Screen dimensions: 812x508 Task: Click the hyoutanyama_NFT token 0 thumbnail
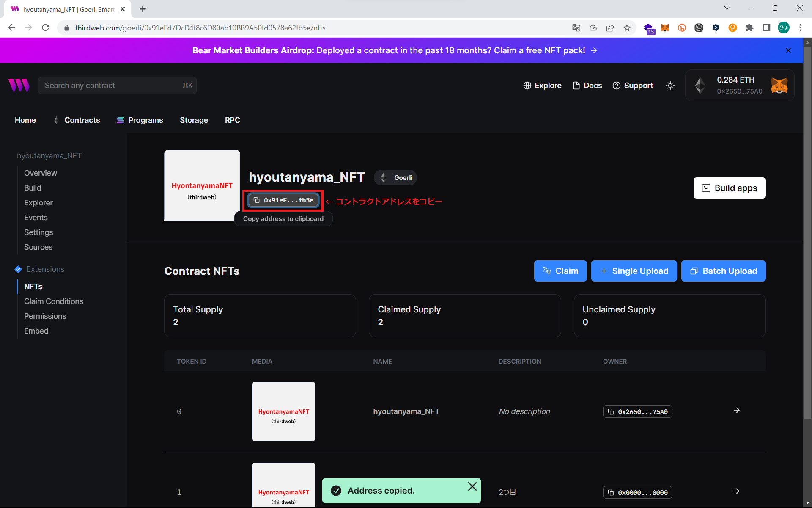(283, 411)
